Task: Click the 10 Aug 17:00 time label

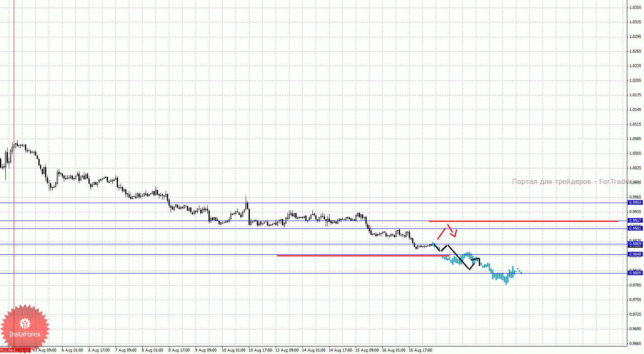Action: [260, 350]
